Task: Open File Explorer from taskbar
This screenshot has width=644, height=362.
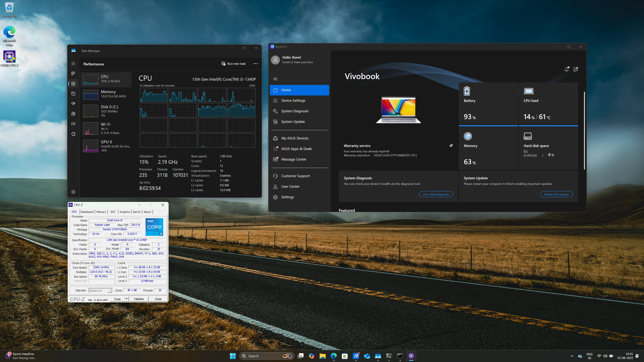Action: 323,356
